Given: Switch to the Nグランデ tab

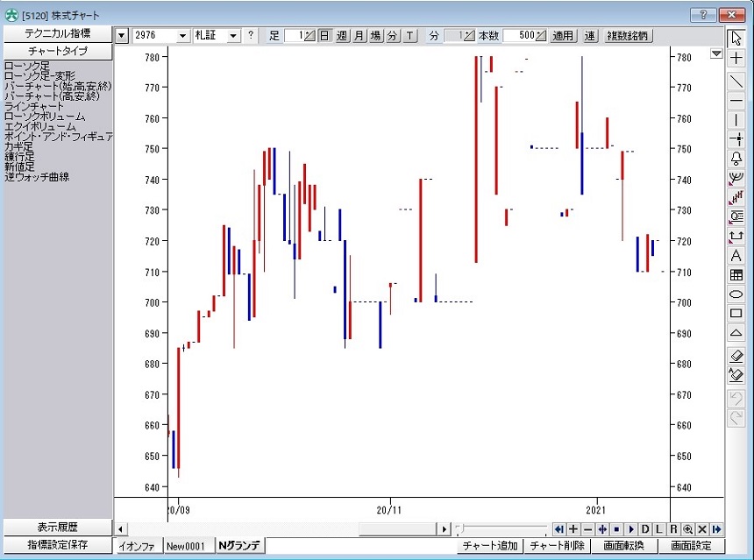Looking at the screenshot, I should (239, 546).
